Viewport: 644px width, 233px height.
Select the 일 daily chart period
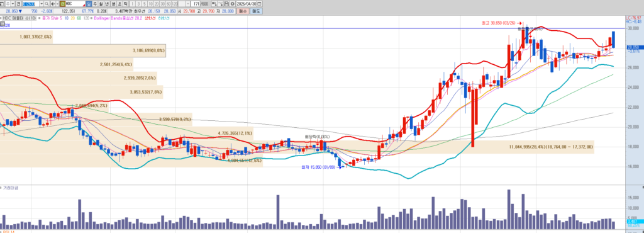coord(89,4)
